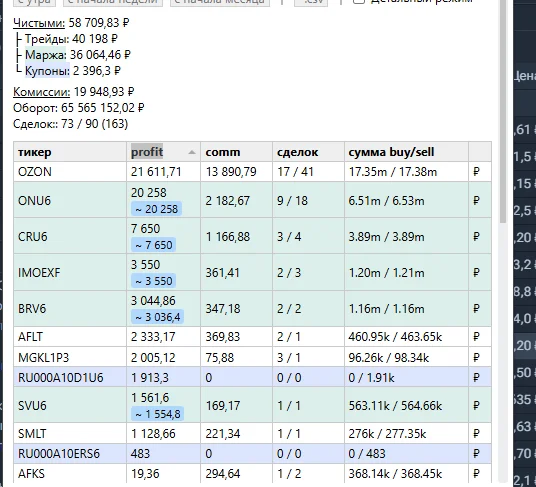Screen dimensions: 536x487
Task: Click the Маржа highlighted label
Action: click(x=45, y=55)
